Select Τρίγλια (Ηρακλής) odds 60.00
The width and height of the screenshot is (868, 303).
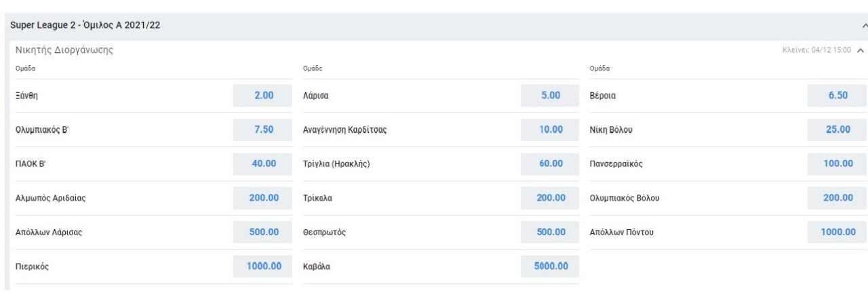pyautogui.click(x=550, y=163)
